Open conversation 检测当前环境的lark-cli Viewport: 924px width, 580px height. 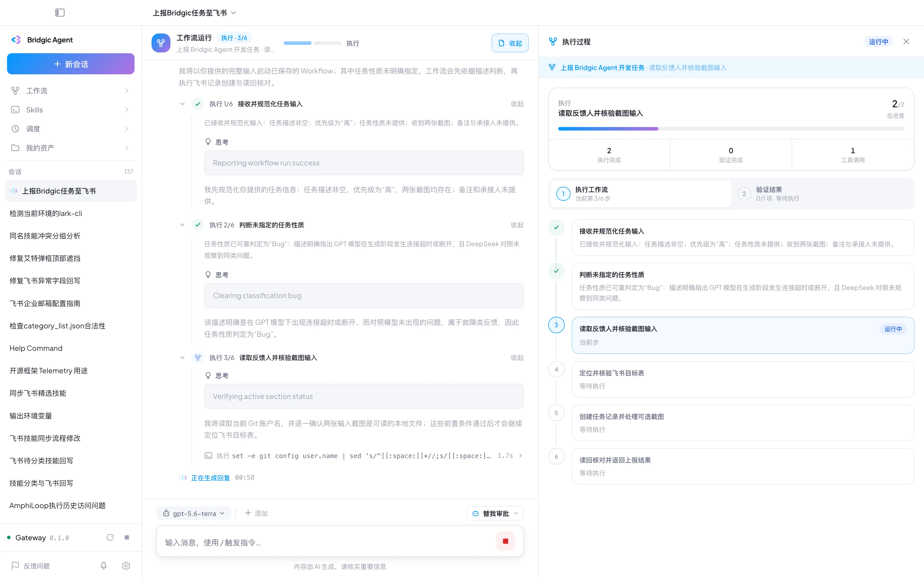71,213
